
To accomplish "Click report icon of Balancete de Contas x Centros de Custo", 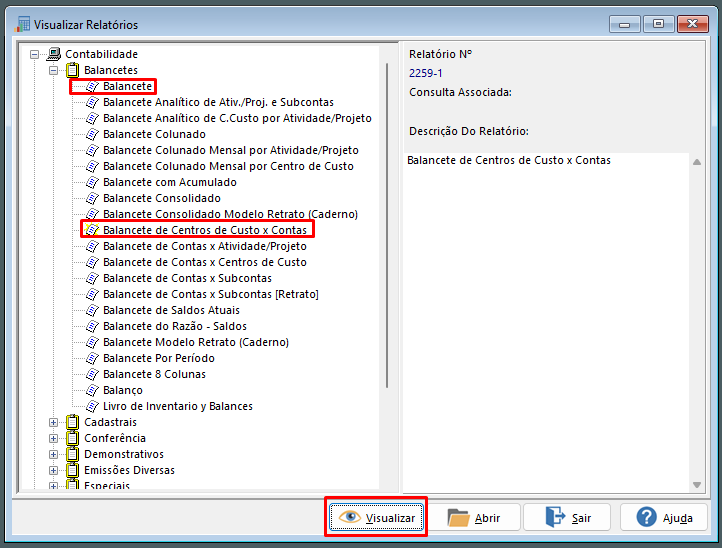I will click(x=92, y=262).
